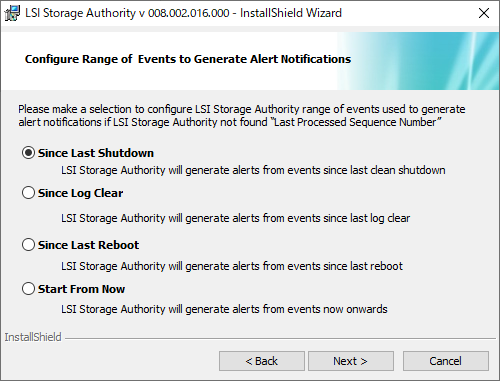Enable the Since Last Reboot radio button
The image size is (500, 381).
[28, 245]
